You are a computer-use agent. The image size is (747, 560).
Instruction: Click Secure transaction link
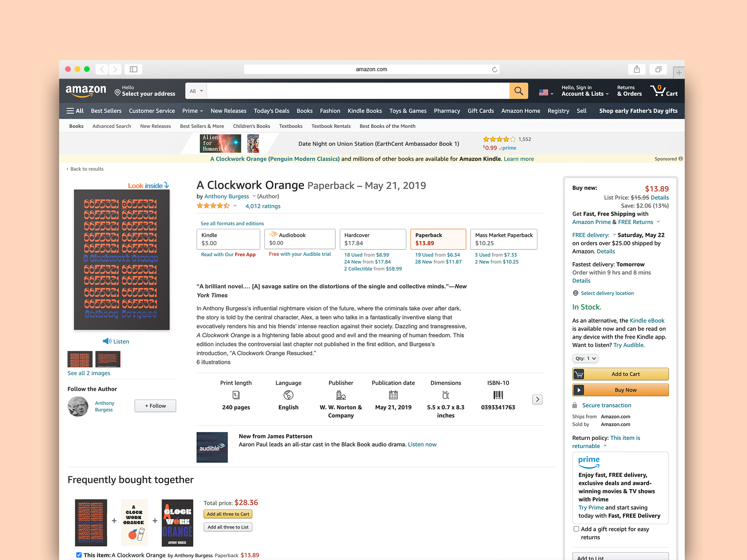click(607, 405)
